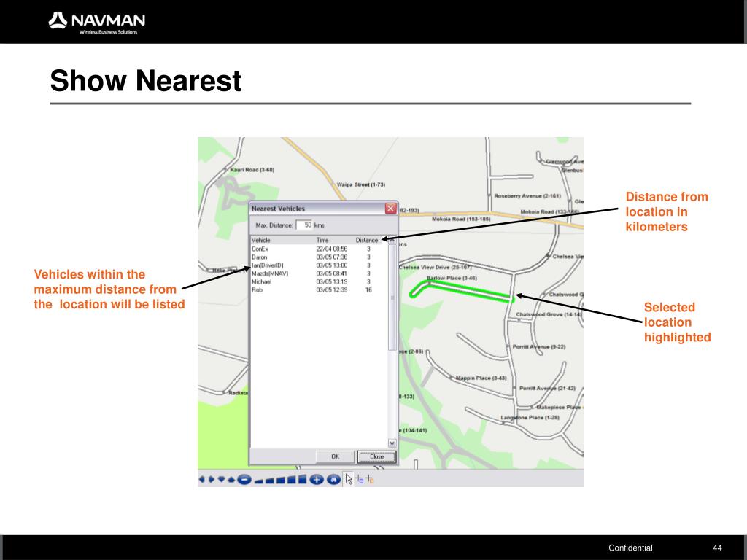The height and width of the screenshot is (560, 747).
Task: Click the Close button in the dialog
Action: (x=377, y=456)
